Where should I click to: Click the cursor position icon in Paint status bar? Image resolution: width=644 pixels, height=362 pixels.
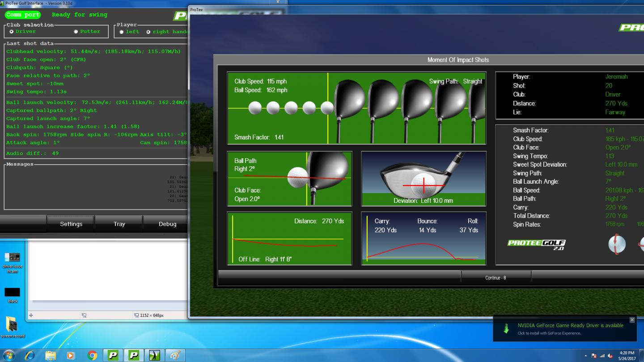tap(31, 316)
